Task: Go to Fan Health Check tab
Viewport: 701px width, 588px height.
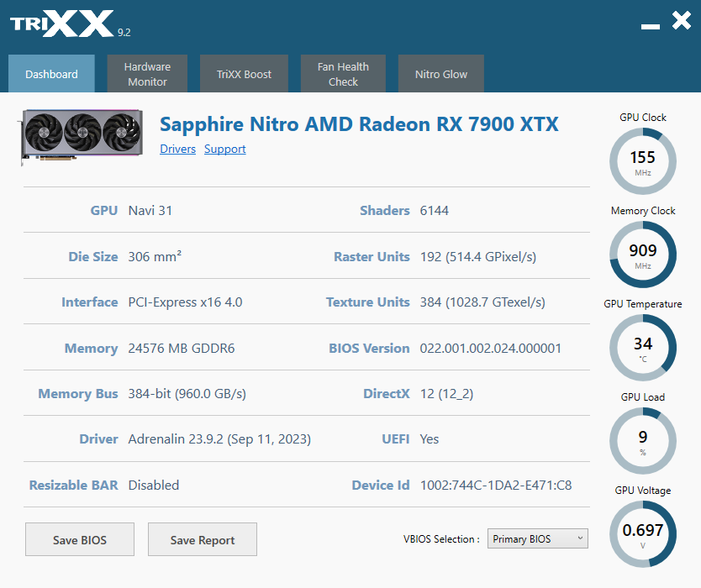Action: pyautogui.click(x=343, y=74)
